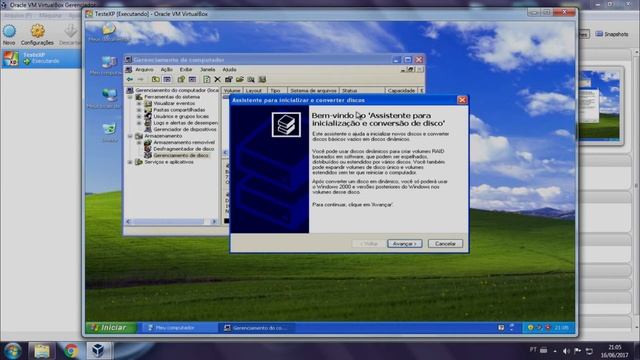The height and width of the screenshot is (360, 640).
Task: Click the Capacidade column header
Action: (x=401, y=91)
